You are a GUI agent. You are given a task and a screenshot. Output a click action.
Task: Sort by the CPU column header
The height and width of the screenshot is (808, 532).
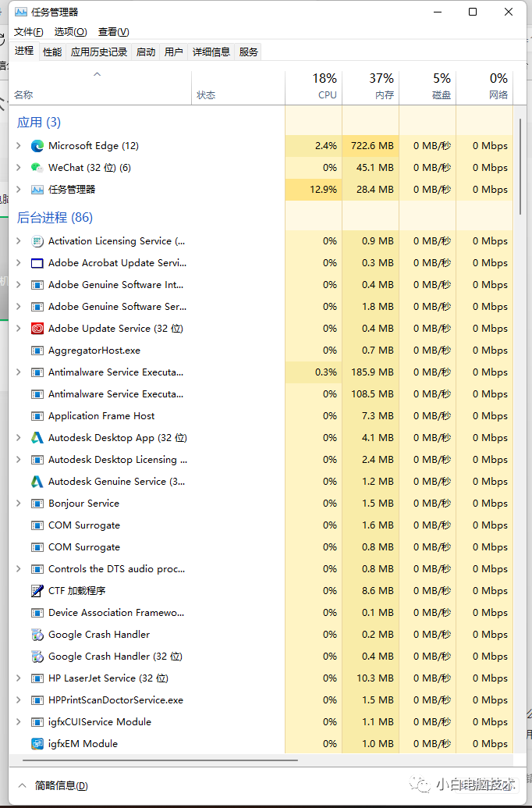tap(314, 87)
